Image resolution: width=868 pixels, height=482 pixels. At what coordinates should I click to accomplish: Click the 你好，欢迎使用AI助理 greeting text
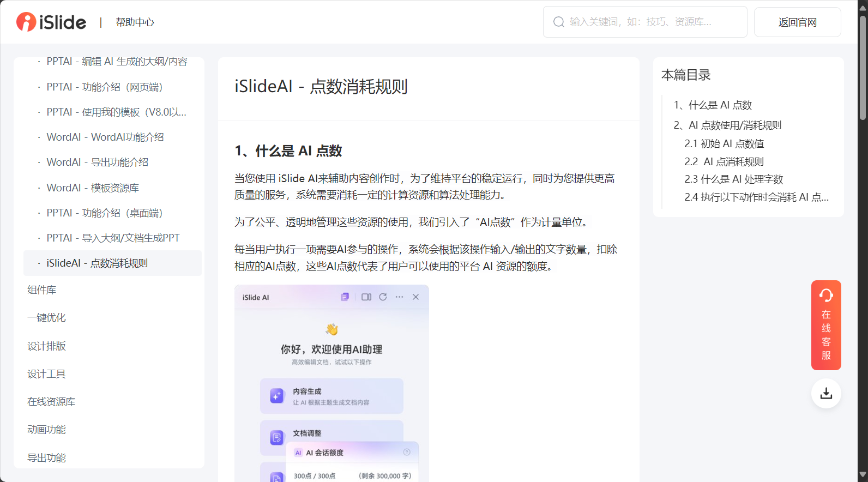pyautogui.click(x=331, y=350)
